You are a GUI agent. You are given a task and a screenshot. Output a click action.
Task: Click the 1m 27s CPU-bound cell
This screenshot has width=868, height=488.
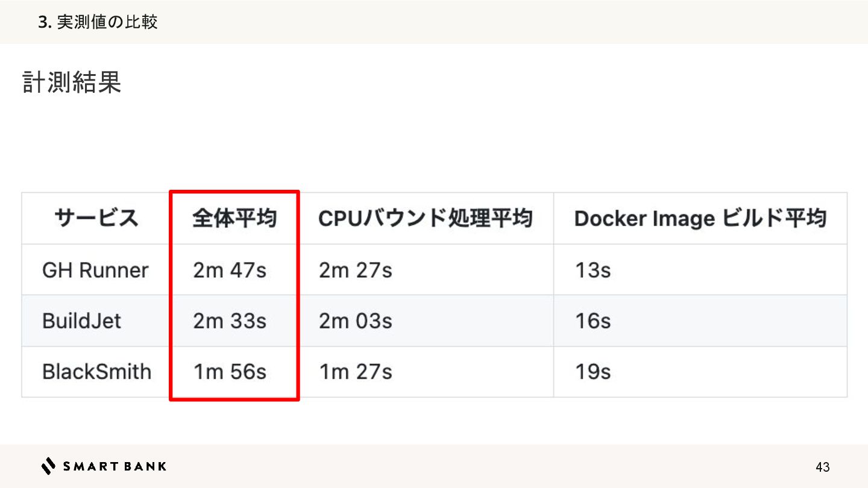[x=356, y=372]
